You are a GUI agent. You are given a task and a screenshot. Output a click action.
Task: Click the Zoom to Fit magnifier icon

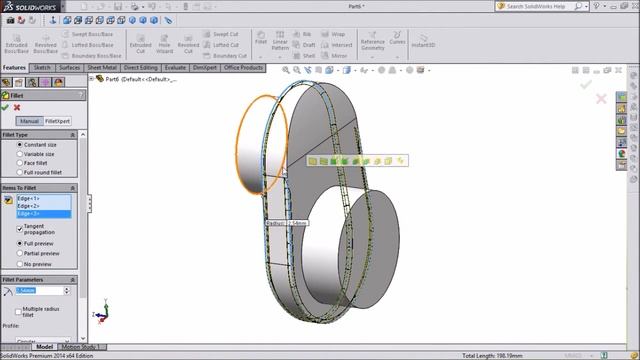click(x=286, y=70)
